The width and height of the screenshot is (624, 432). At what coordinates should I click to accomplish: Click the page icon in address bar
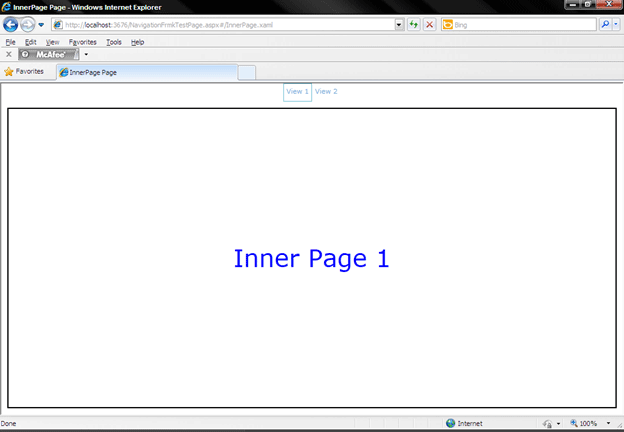pyautogui.click(x=58, y=25)
